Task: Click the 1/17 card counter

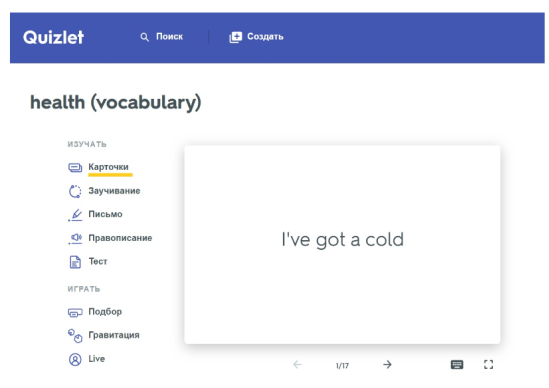Action: coord(342,366)
